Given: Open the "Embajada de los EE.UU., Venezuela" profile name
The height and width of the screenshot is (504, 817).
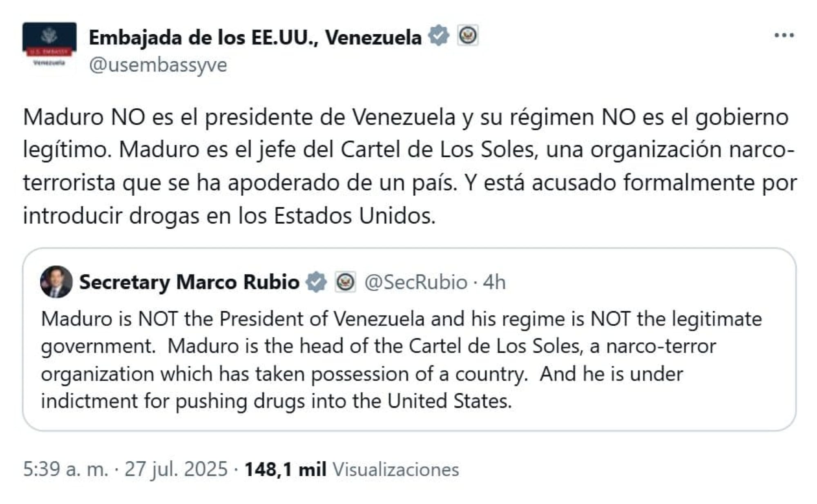Looking at the screenshot, I should (x=255, y=38).
